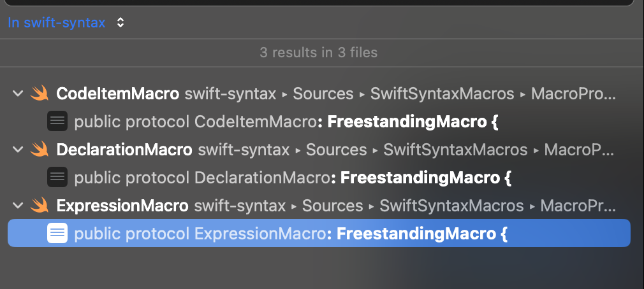Screen dimensions: 644x289
Task: Open the search scope up-down chevron
Action: (121, 22)
